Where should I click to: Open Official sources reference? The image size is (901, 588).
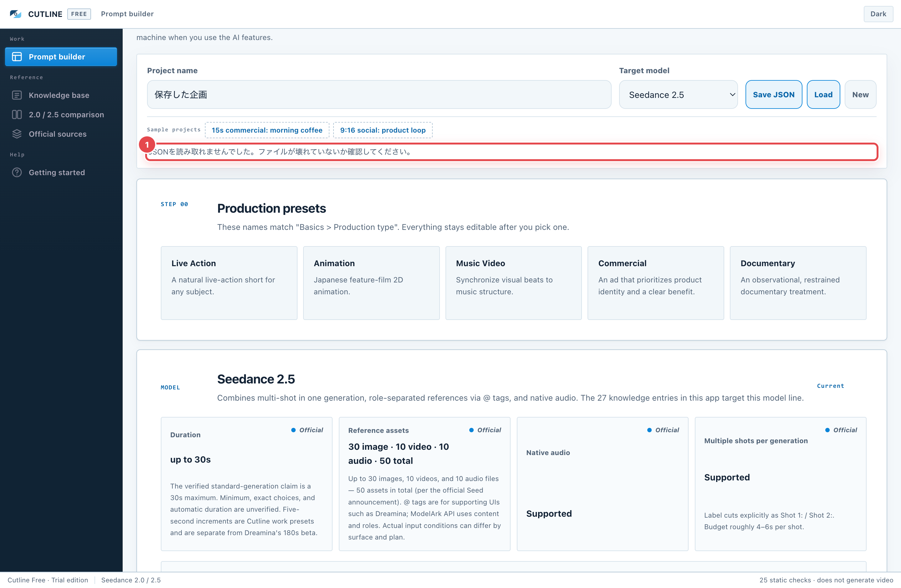tap(61, 134)
